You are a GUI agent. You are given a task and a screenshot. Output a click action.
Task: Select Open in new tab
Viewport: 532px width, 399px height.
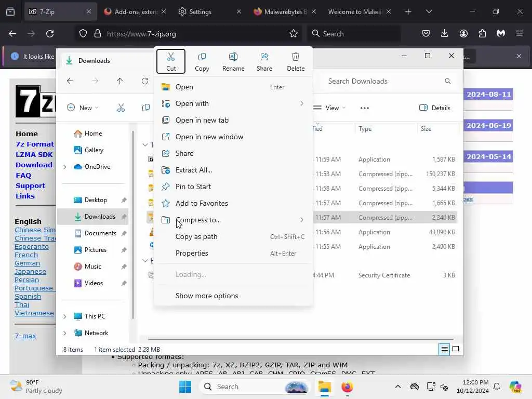233,120
